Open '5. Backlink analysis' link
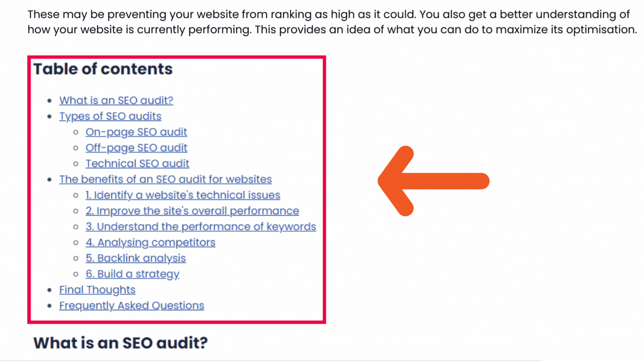 [x=136, y=258]
